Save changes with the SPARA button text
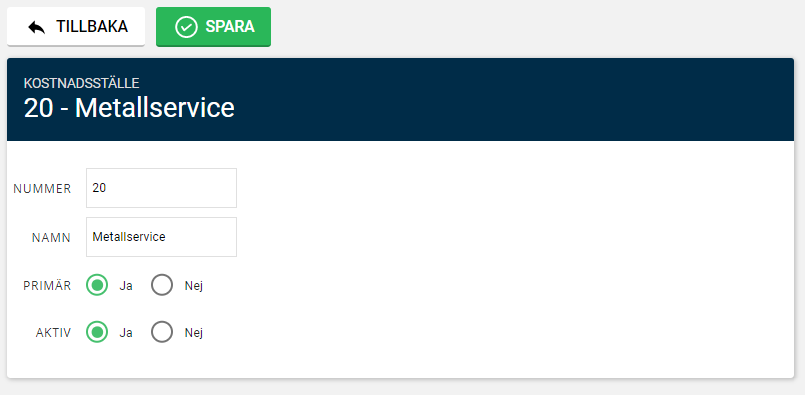 [230, 27]
